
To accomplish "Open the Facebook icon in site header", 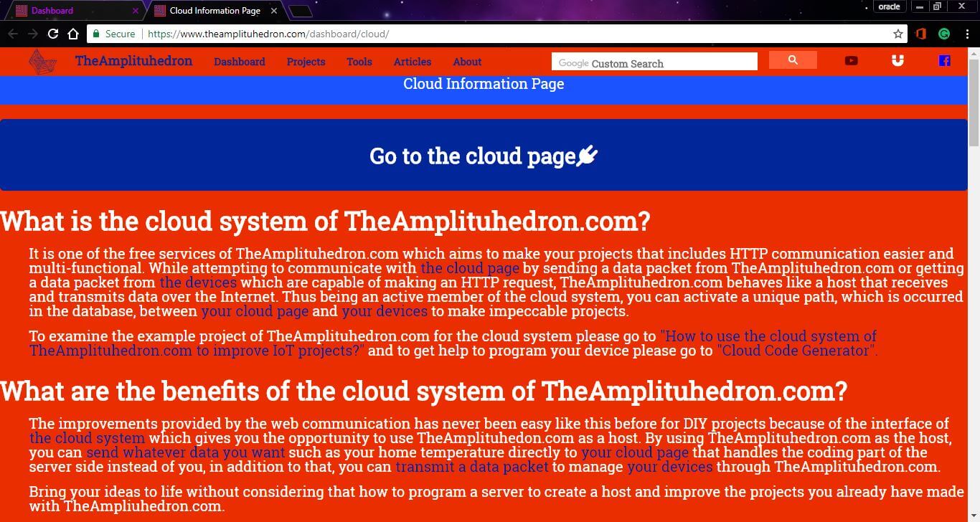I will pyautogui.click(x=944, y=61).
